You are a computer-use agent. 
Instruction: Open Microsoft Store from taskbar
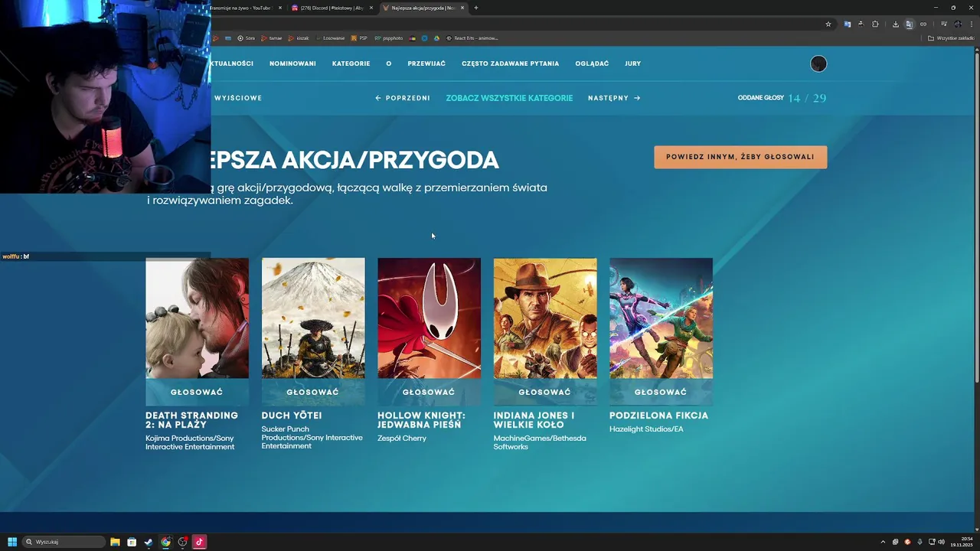[132, 542]
